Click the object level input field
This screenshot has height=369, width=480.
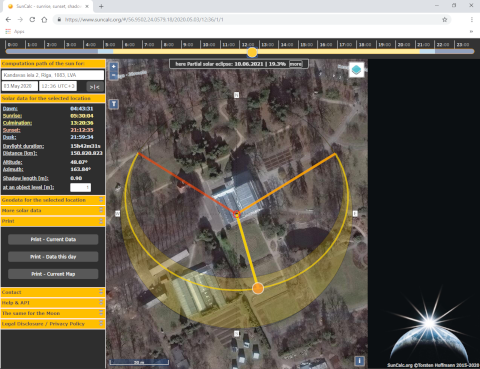[80, 187]
